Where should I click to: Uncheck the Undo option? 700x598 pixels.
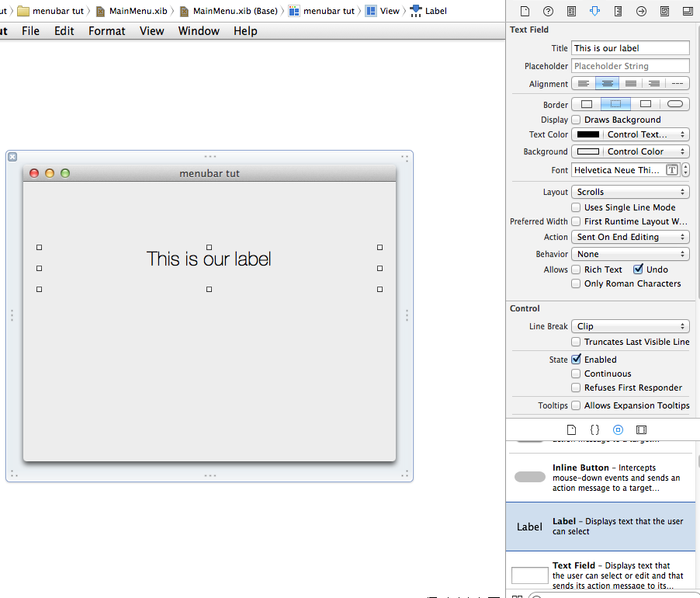click(x=638, y=269)
